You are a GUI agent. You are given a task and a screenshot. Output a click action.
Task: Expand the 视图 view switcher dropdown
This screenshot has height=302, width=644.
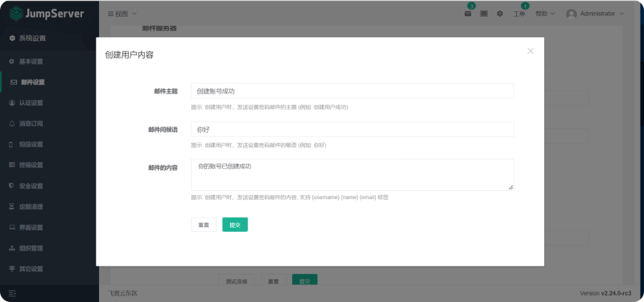pyautogui.click(x=122, y=14)
